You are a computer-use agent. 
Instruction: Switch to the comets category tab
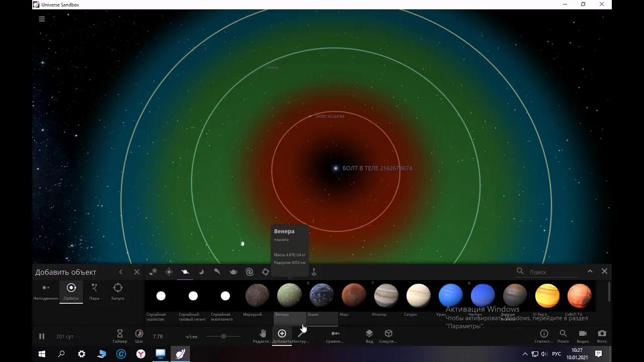coord(217,272)
